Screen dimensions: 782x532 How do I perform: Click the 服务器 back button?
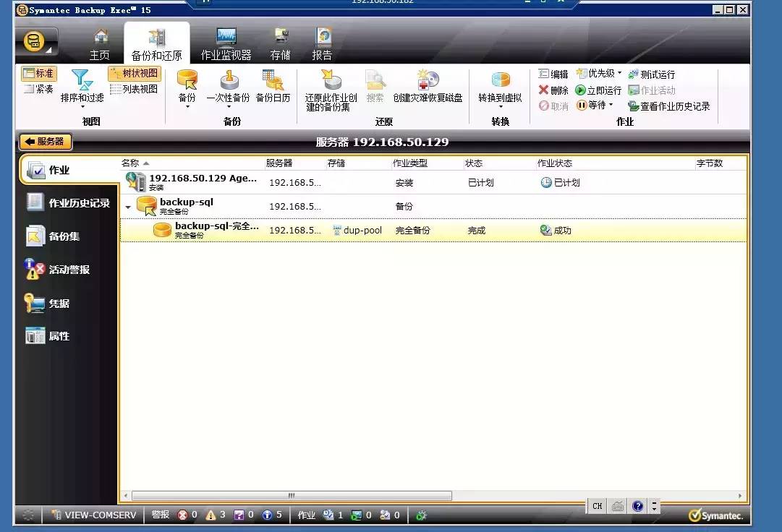(x=46, y=142)
